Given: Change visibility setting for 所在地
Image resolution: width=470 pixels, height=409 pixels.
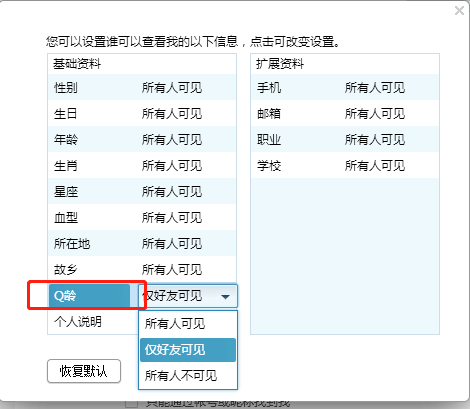Looking at the screenshot, I should 172,243.
